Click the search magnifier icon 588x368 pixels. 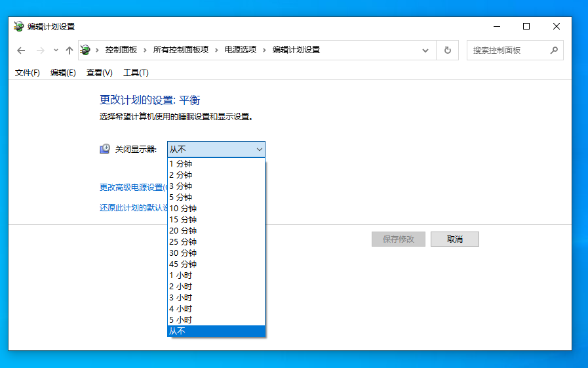pos(554,51)
